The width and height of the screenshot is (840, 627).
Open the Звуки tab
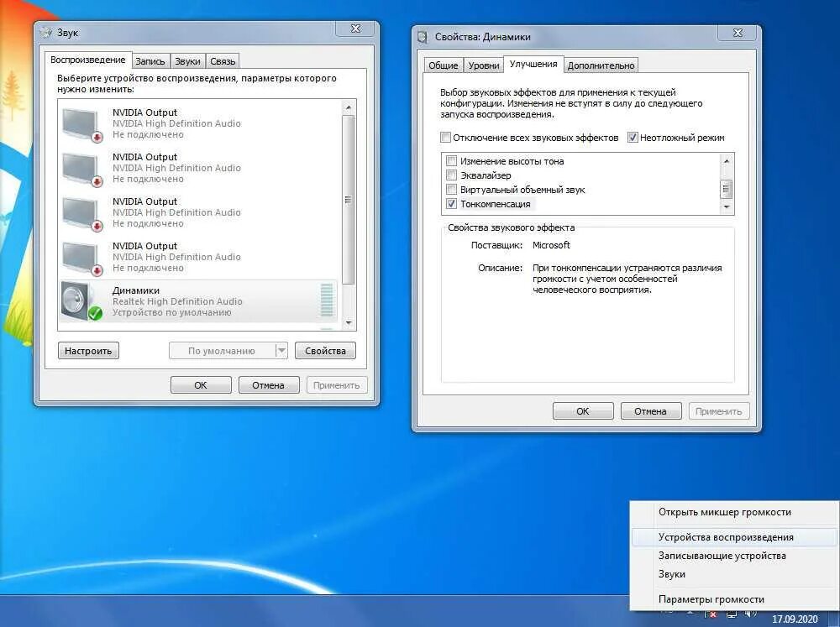click(187, 61)
